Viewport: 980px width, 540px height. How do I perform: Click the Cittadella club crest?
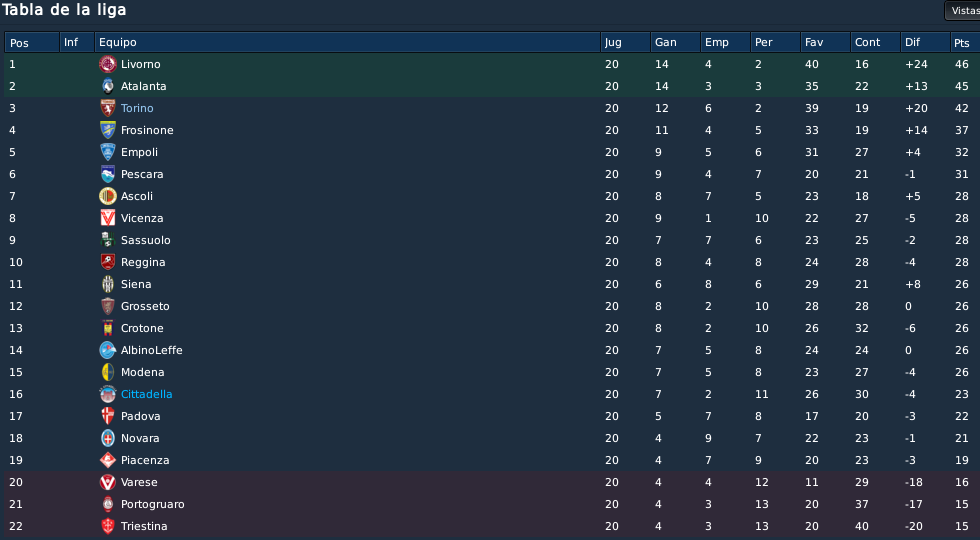pos(108,394)
